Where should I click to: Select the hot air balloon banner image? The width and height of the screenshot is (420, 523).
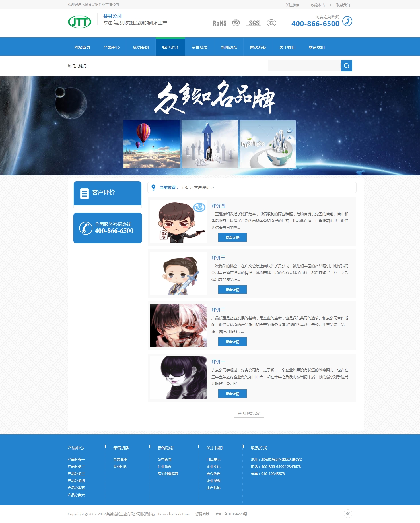[x=152, y=144]
